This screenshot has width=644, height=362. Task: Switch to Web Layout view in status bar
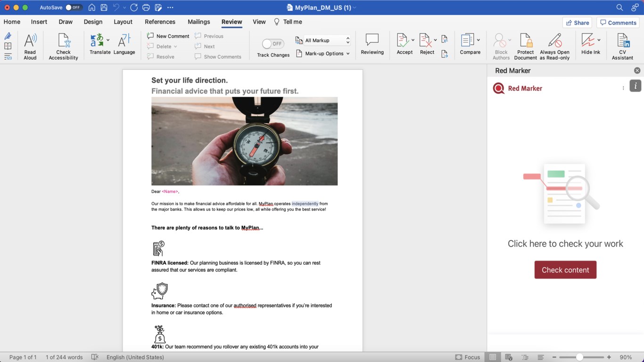[509, 357]
